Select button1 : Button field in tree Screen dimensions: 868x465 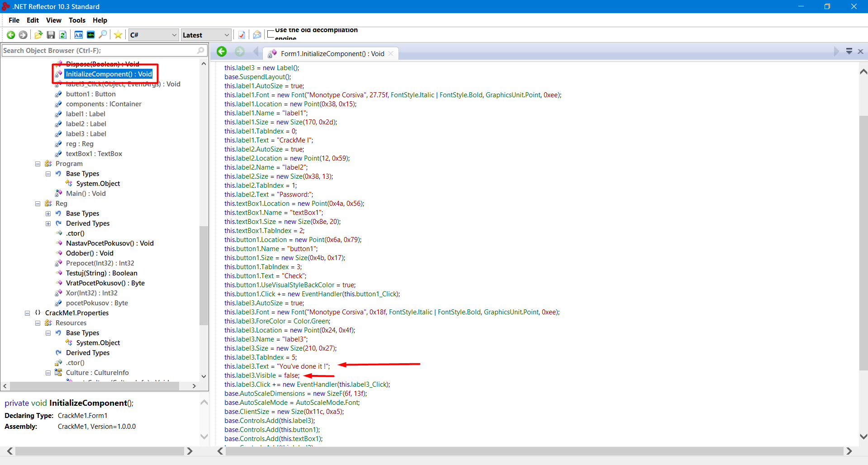click(x=90, y=94)
